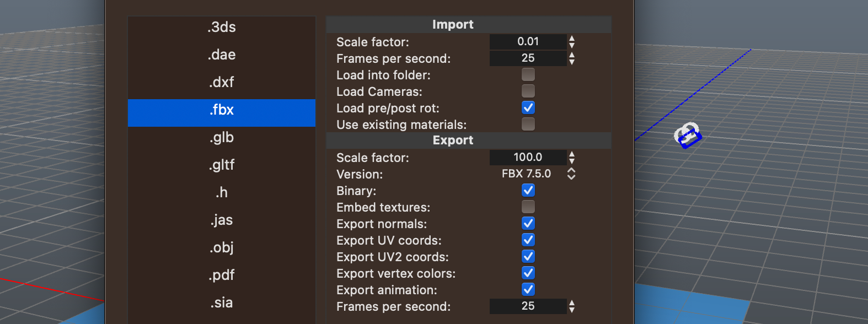Open the FBX Version dropdown
868x324 pixels.
pyautogui.click(x=538, y=174)
